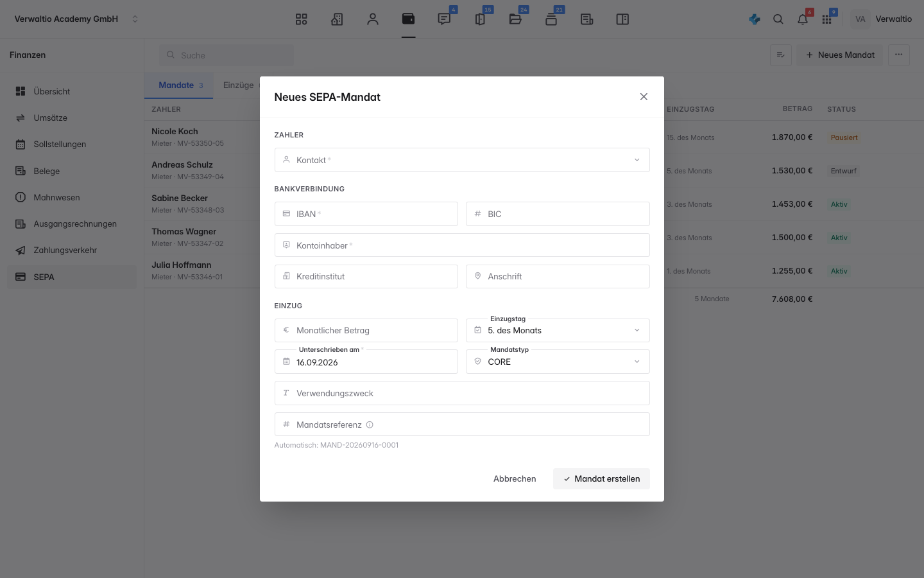The width and height of the screenshot is (924, 578).
Task: Open the buildings icon in top navigation
Action: [x=337, y=19]
